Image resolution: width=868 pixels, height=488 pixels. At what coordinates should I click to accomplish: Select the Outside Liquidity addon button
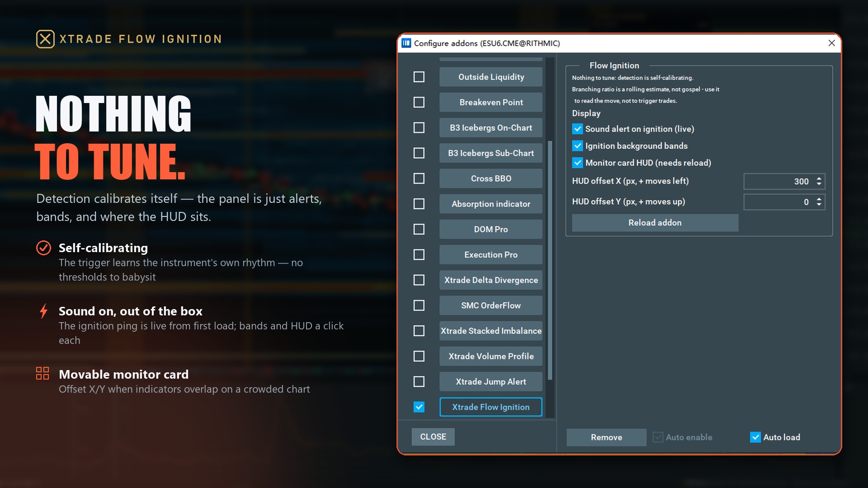coord(491,77)
